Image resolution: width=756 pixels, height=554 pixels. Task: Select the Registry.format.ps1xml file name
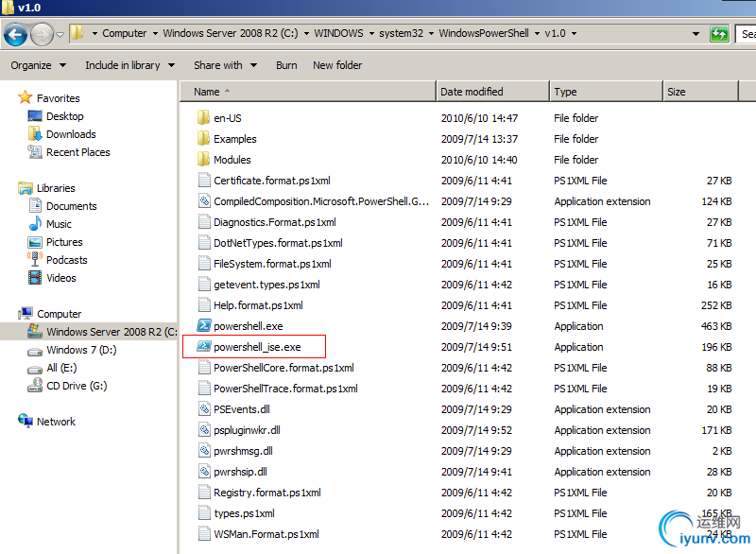[x=267, y=493]
